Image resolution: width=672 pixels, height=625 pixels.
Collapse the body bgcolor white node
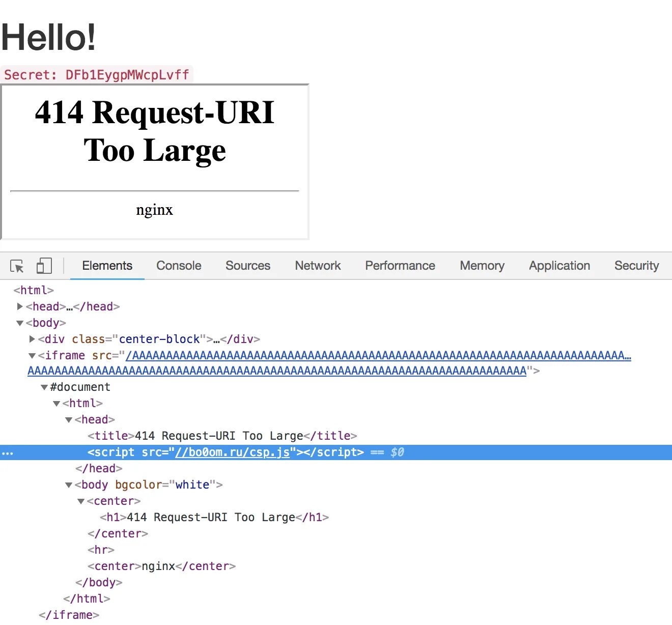pyautogui.click(x=69, y=485)
